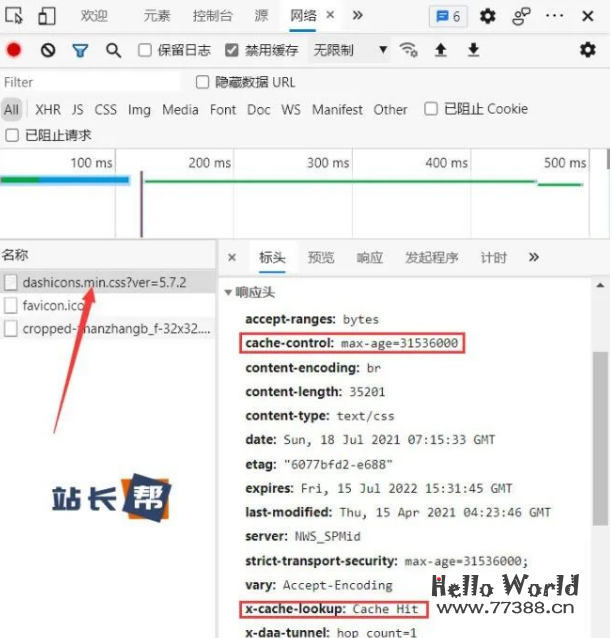This screenshot has width=612, height=638.
Task: Open network search magnifier
Action: [x=113, y=50]
